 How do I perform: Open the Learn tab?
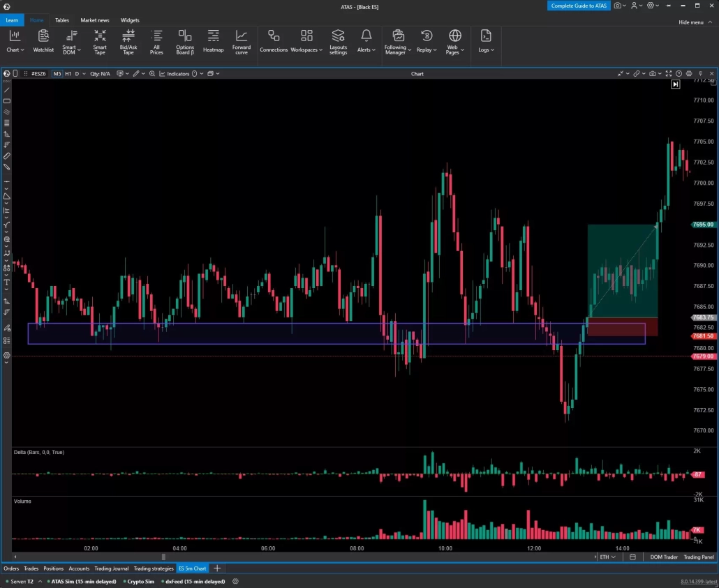(x=12, y=20)
